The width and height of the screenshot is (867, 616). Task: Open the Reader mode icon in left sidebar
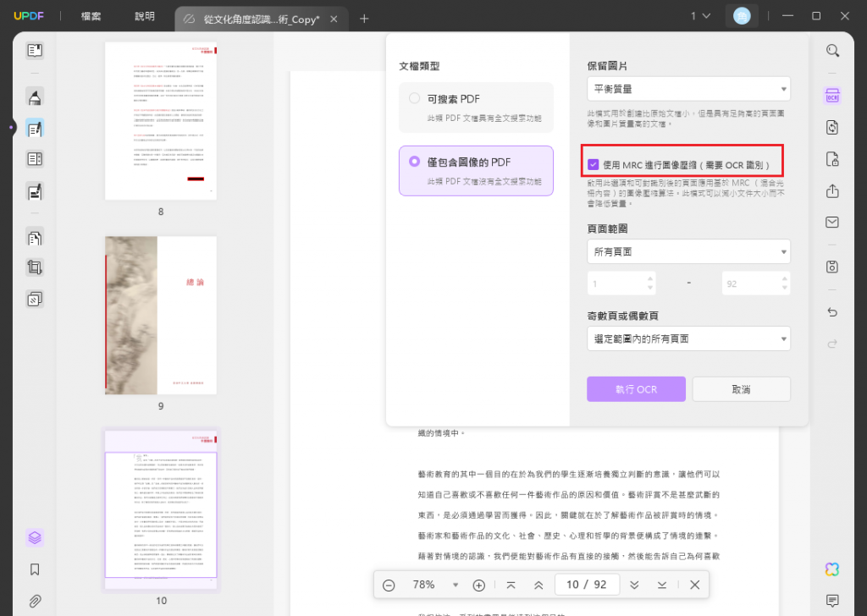pyautogui.click(x=35, y=51)
